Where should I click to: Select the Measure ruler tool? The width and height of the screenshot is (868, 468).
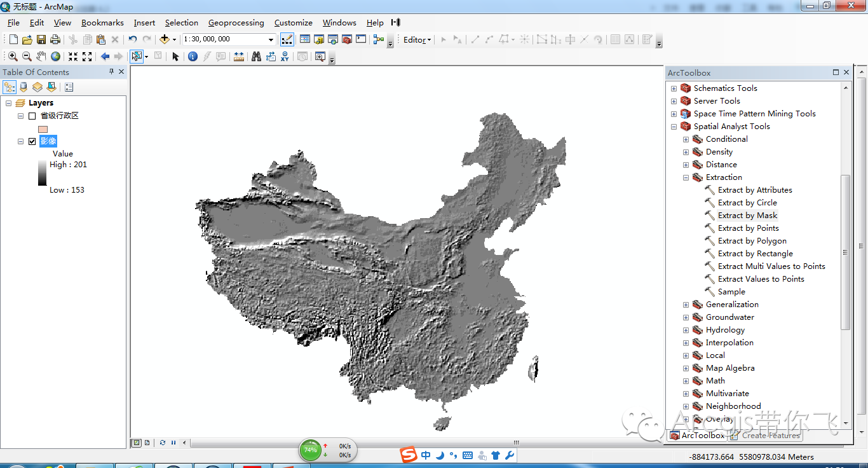click(239, 57)
